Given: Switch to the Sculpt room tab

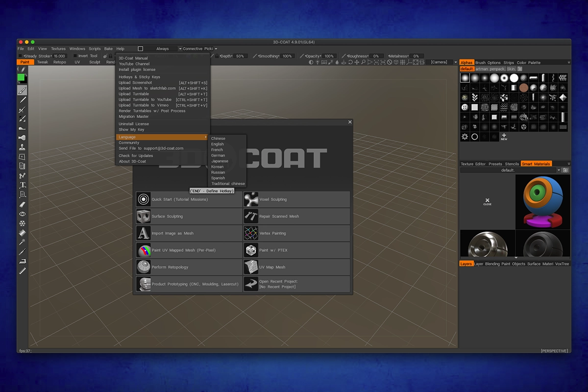Looking at the screenshot, I should pyautogui.click(x=95, y=62).
